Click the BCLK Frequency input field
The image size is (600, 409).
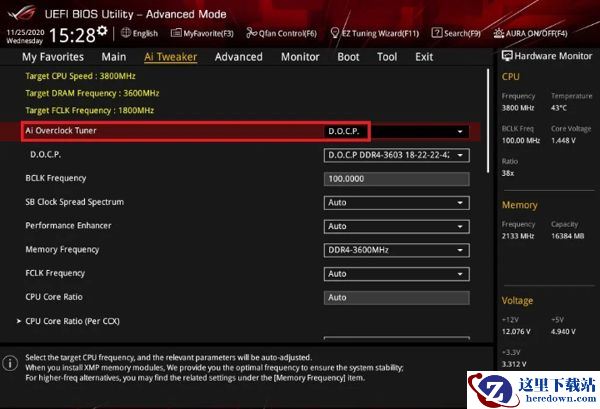coord(396,179)
